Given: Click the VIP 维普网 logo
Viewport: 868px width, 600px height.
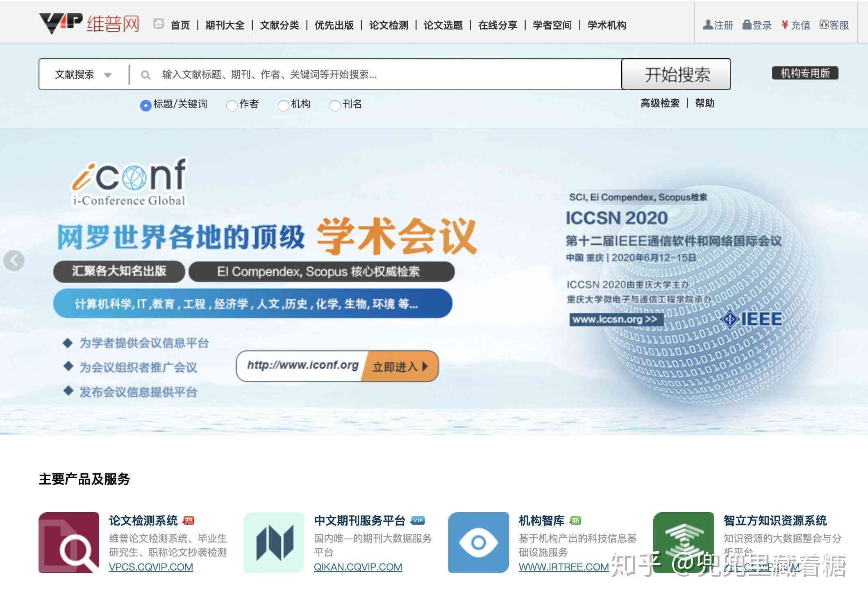Looking at the screenshot, I should pyautogui.click(x=89, y=23).
